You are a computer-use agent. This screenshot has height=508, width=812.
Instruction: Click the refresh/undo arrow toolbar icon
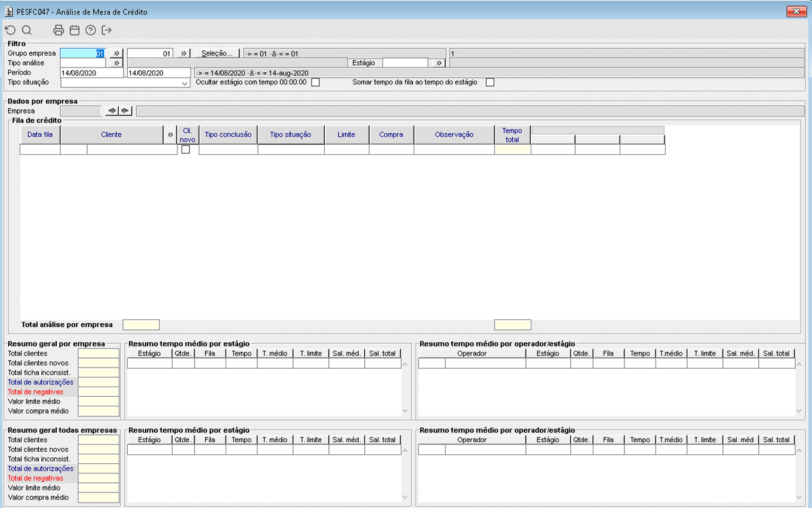[10, 30]
